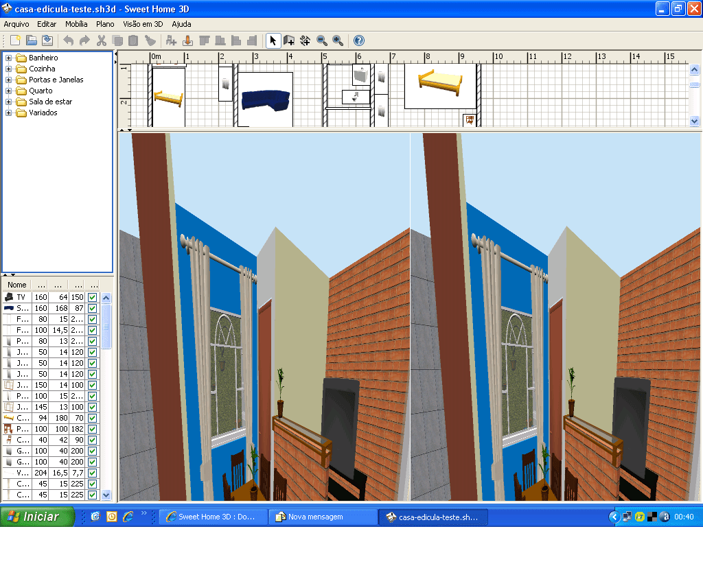Click the Save home toolbar icon
703x588 pixels.
tap(47, 40)
